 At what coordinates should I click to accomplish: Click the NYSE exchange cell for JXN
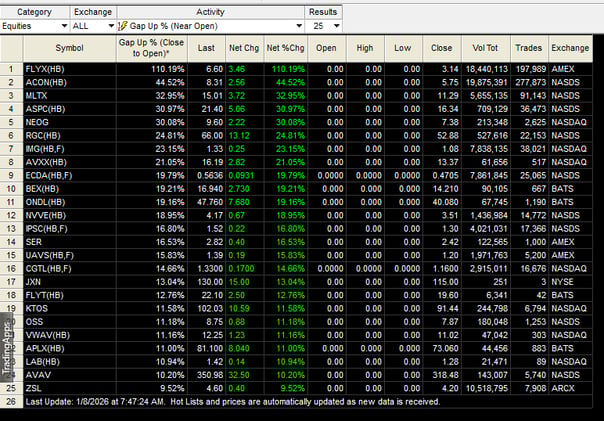[x=562, y=282]
